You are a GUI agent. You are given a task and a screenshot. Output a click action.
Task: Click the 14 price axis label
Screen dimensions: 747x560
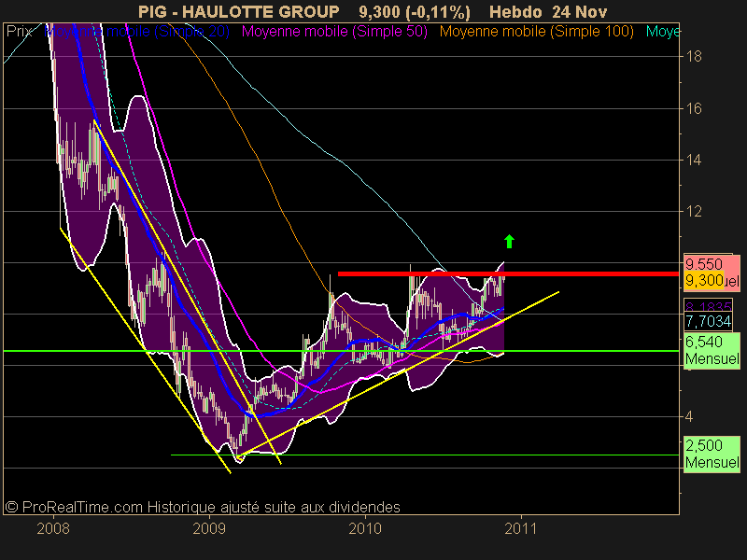pyautogui.click(x=694, y=160)
